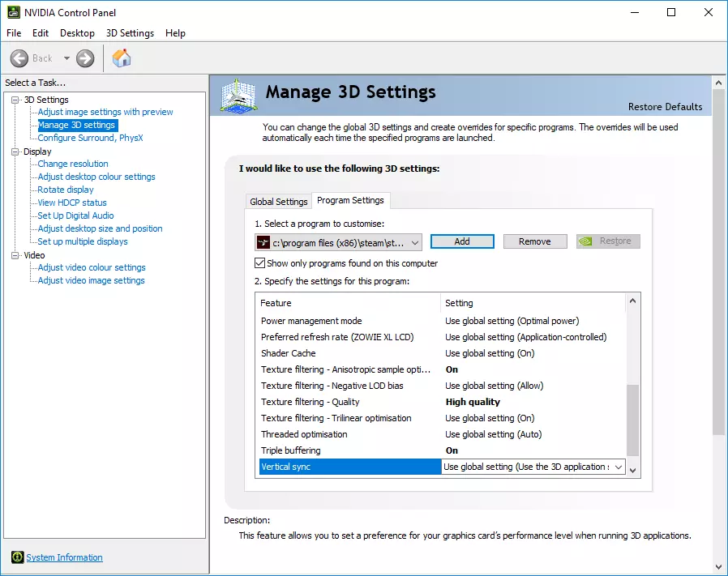Select the Power management mode row
This screenshot has height=576, width=728.
click(x=443, y=321)
